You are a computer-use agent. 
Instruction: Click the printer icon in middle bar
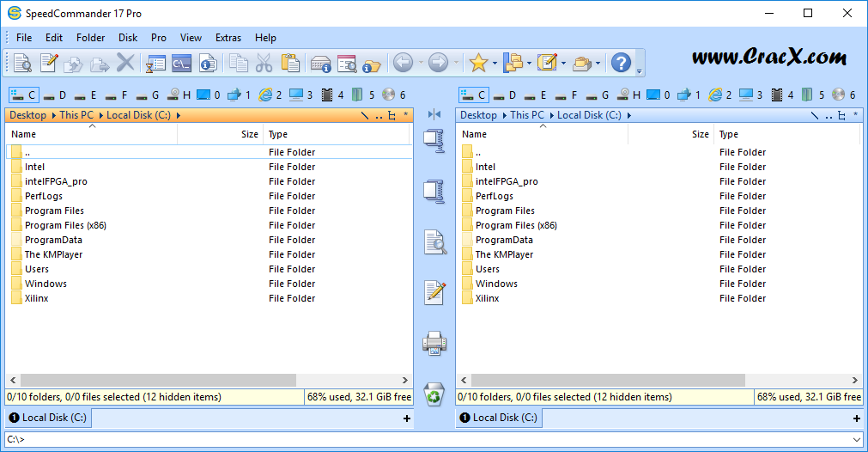[x=434, y=343]
